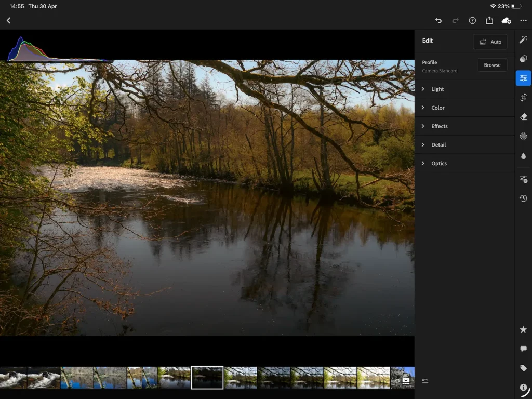Open the Share menu
The width and height of the screenshot is (532, 399).
tap(489, 21)
